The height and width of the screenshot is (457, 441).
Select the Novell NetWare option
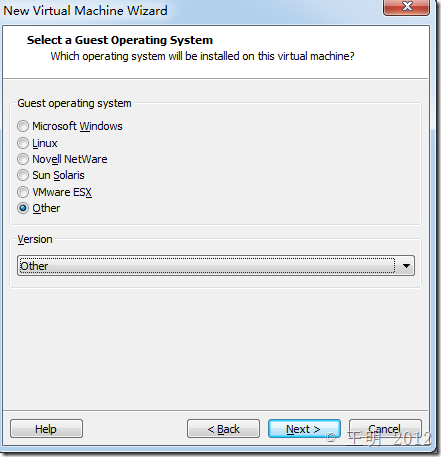pyautogui.click(x=23, y=159)
